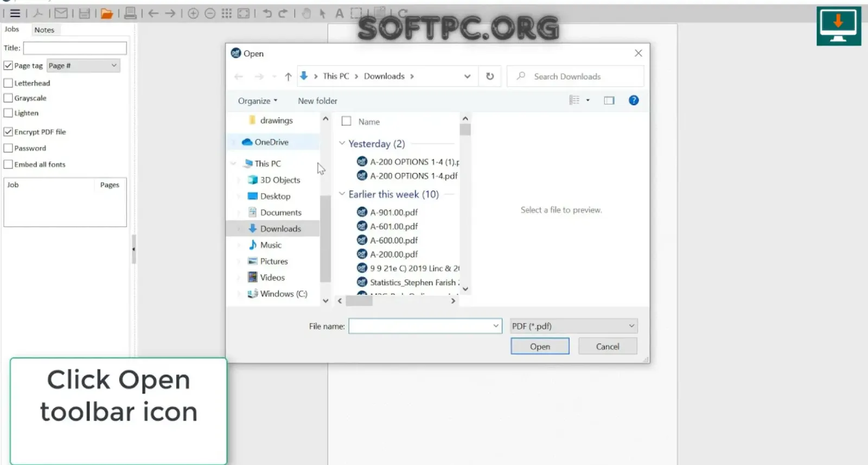868x465 pixels.
Task: Select the hand pan tool icon
Action: coord(307,14)
